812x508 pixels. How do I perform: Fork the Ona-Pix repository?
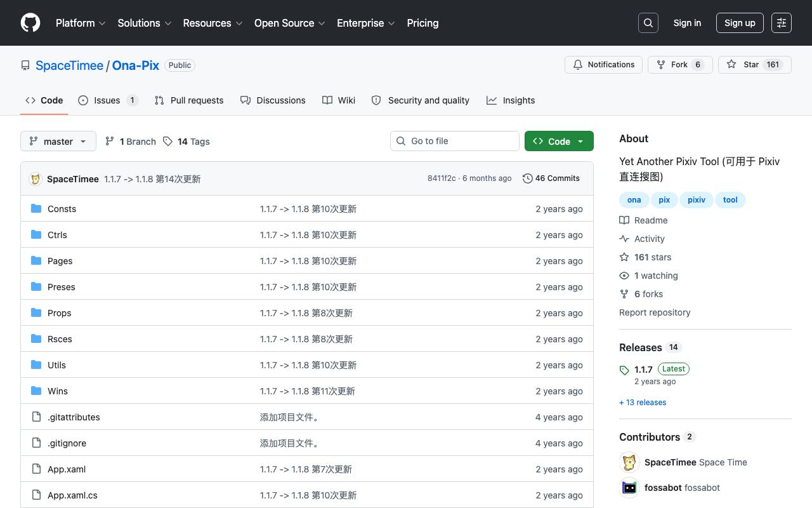pos(680,65)
